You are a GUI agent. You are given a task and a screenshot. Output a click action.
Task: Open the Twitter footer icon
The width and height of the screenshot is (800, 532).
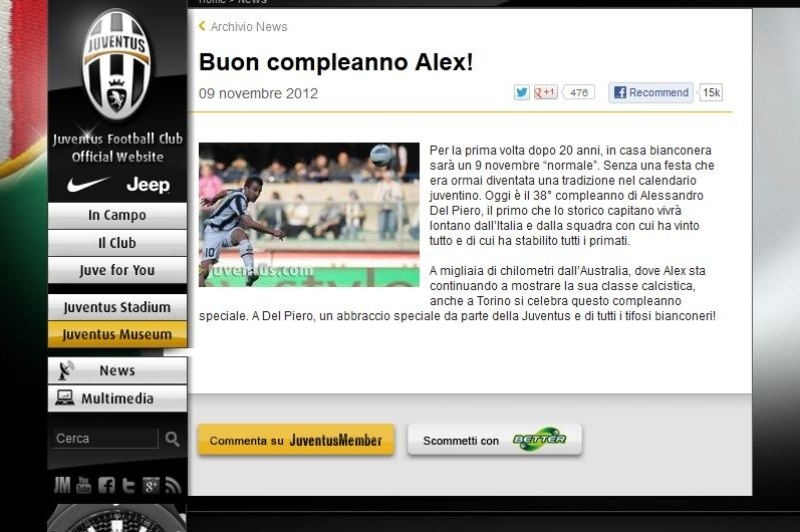click(x=129, y=485)
